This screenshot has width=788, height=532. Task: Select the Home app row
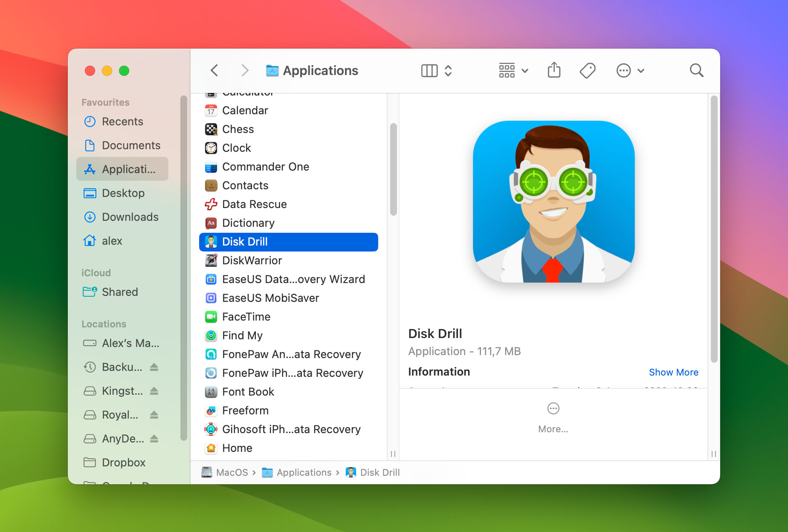289,448
